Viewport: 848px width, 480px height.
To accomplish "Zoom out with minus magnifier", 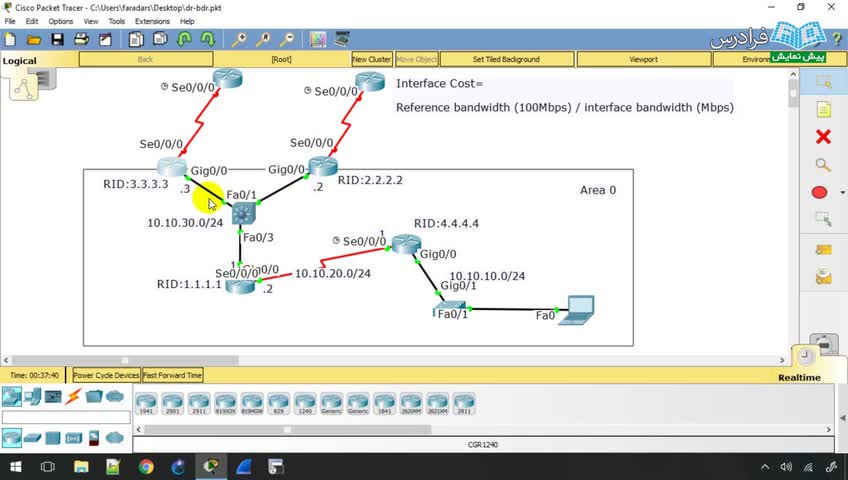I will click(x=287, y=39).
